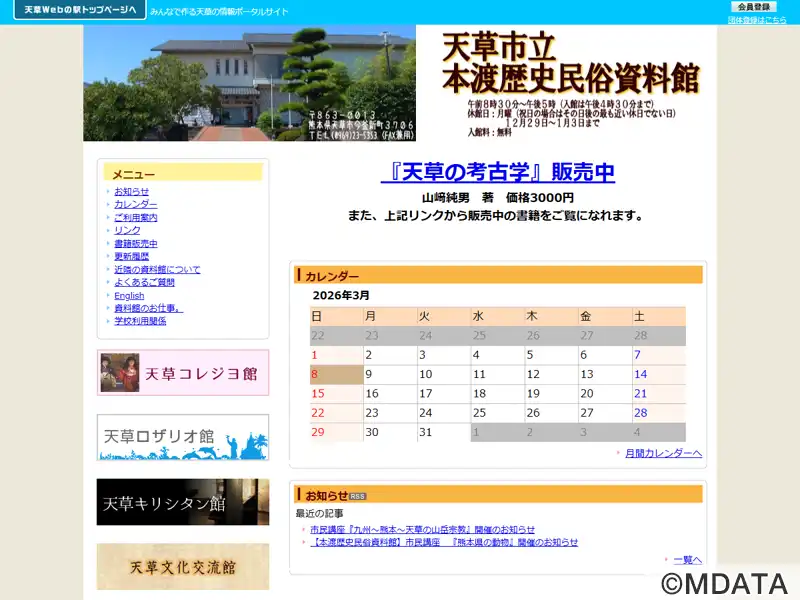
Task: Open ご利用案内 from the menu
Action: (x=135, y=217)
